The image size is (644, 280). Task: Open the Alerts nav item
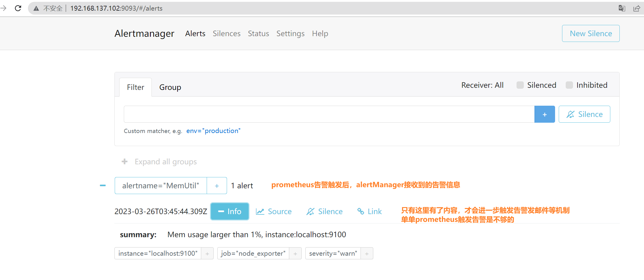pyautogui.click(x=195, y=33)
